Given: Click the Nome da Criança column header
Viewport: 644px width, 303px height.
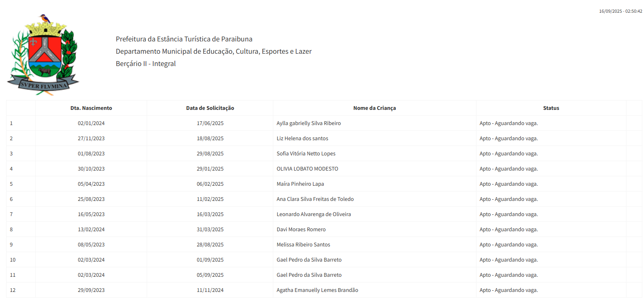Looking at the screenshot, I should (374, 108).
